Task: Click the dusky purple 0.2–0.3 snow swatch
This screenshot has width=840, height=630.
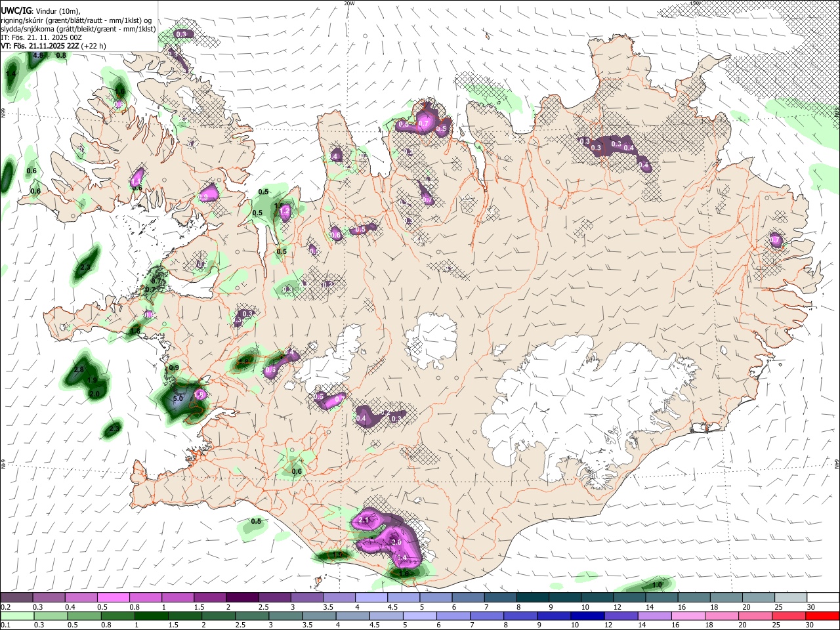Action: point(16,597)
